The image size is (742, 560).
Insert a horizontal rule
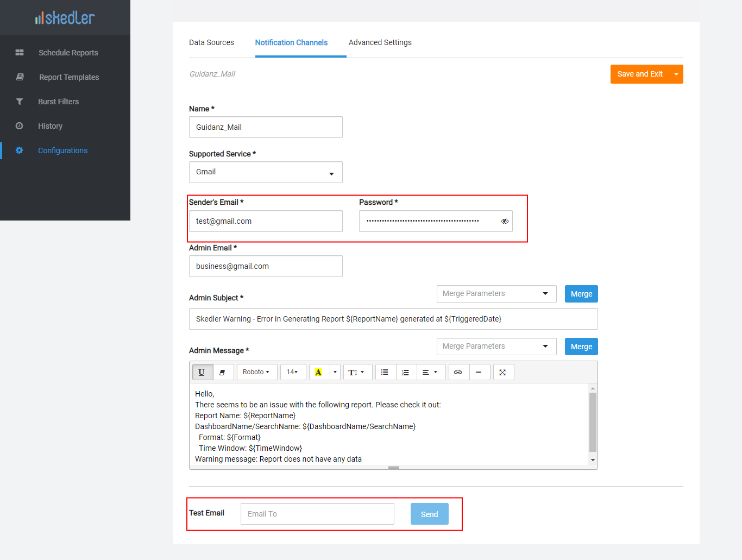479,372
